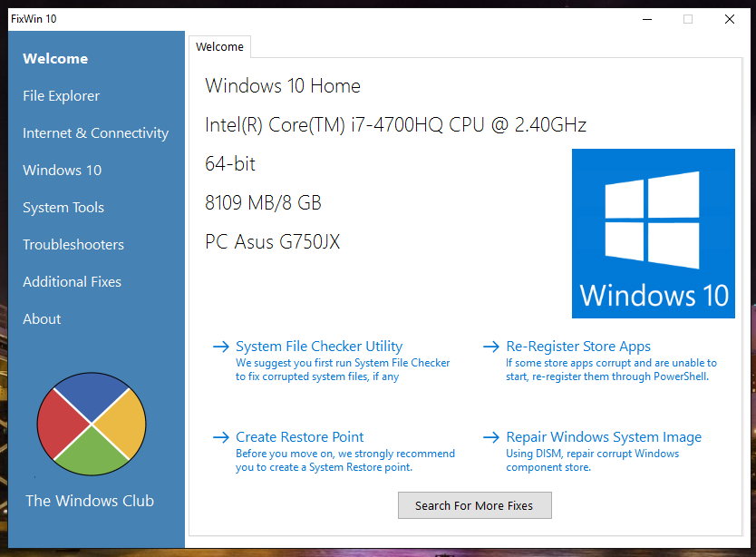Launch Repair Windows System Image link
The height and width of the screenshot is (557, 756).
point(604,437)
